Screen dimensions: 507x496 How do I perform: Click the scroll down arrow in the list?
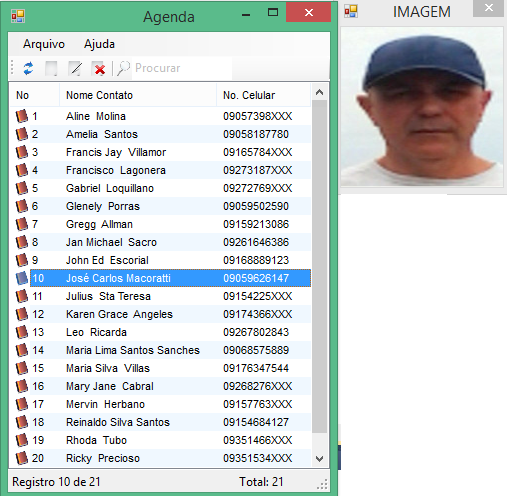click(319, 459)
